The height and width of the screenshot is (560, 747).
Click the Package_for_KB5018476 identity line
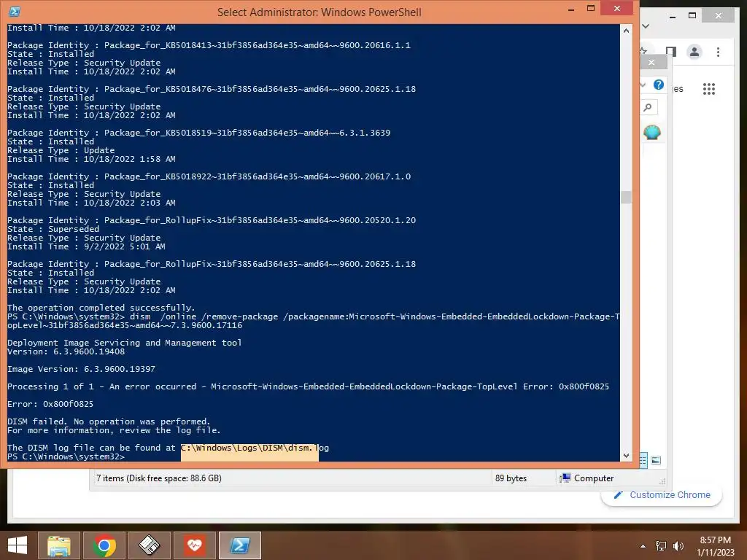click(x=212, y=89)
